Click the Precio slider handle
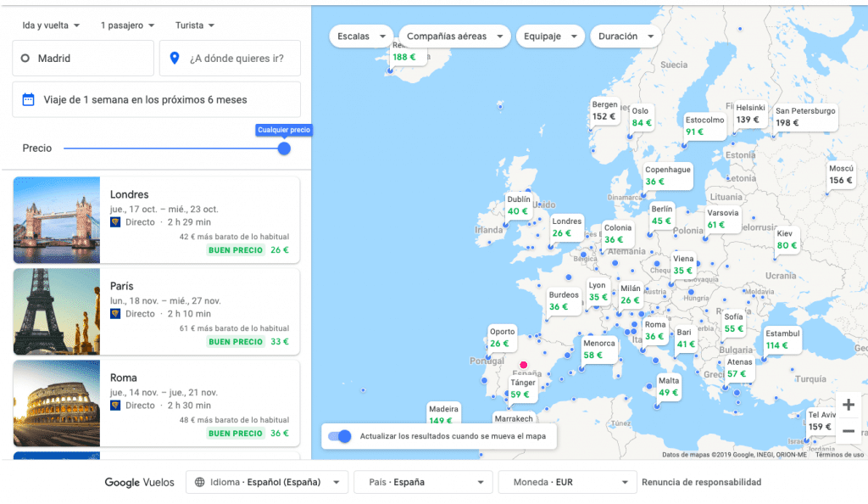This screenshot has height=504, width=868. 284,148
